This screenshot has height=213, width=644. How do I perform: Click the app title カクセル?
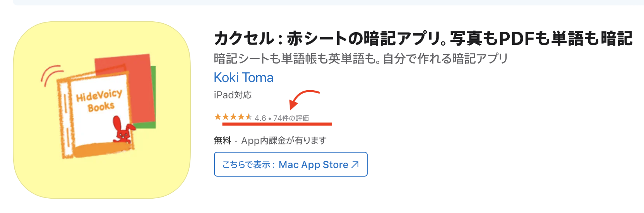click(244, 39)
